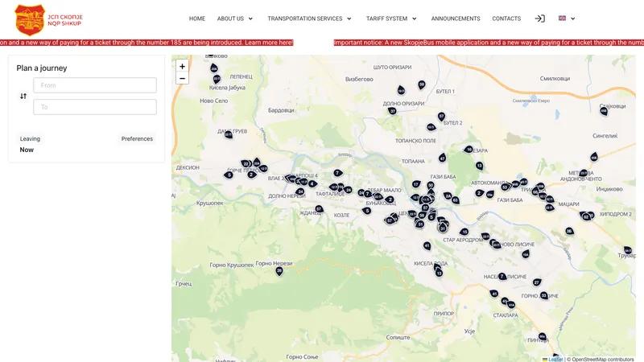Click the Plan a journey heading
The image size is (644, 362).
tap(42, 68)
